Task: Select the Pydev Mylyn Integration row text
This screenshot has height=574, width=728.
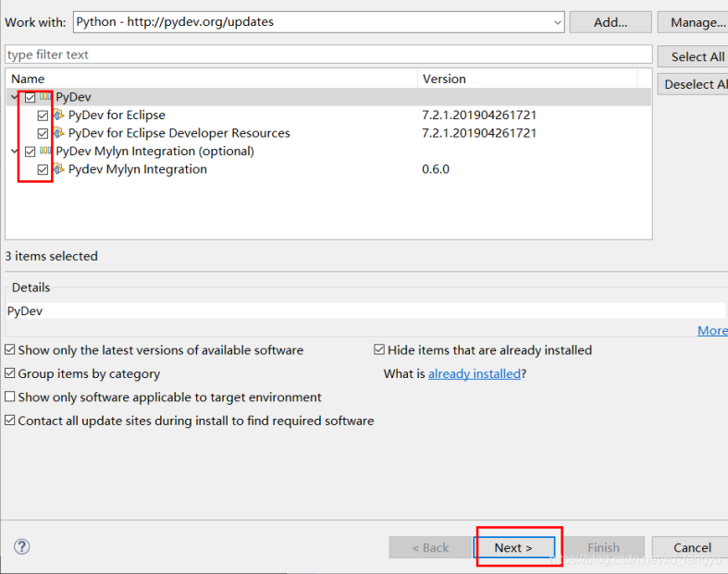Action: tap(138, 169)
